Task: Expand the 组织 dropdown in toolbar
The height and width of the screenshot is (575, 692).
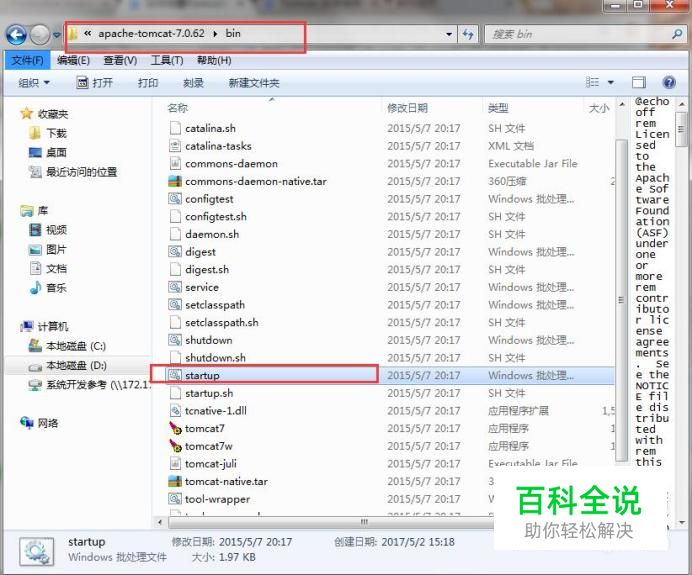Action: point(34,83)
